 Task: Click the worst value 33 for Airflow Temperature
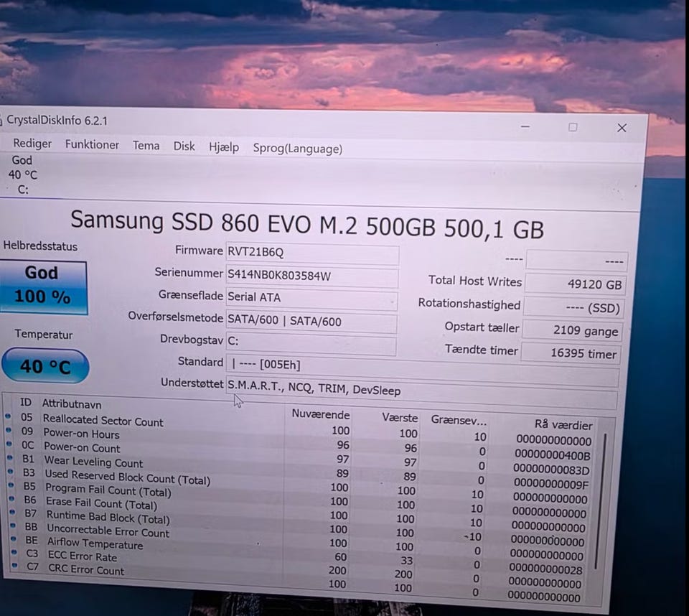[x=406, y=561]
